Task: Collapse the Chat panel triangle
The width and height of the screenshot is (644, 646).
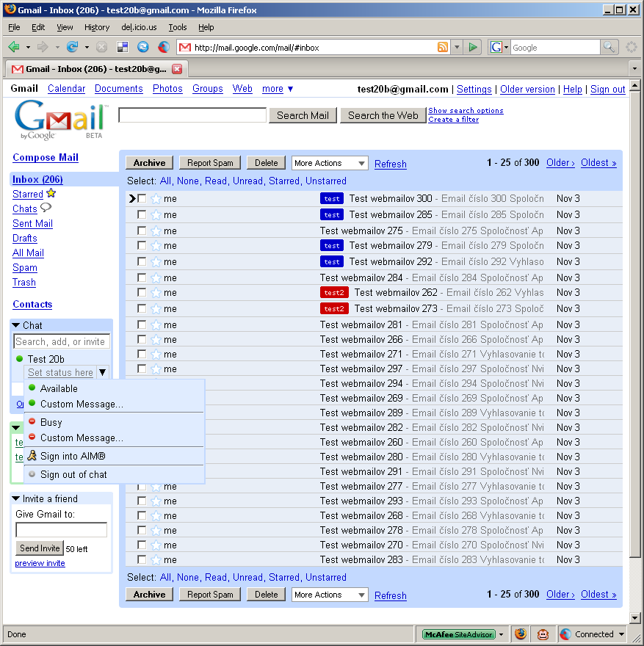Action: (x=16, y=325)
